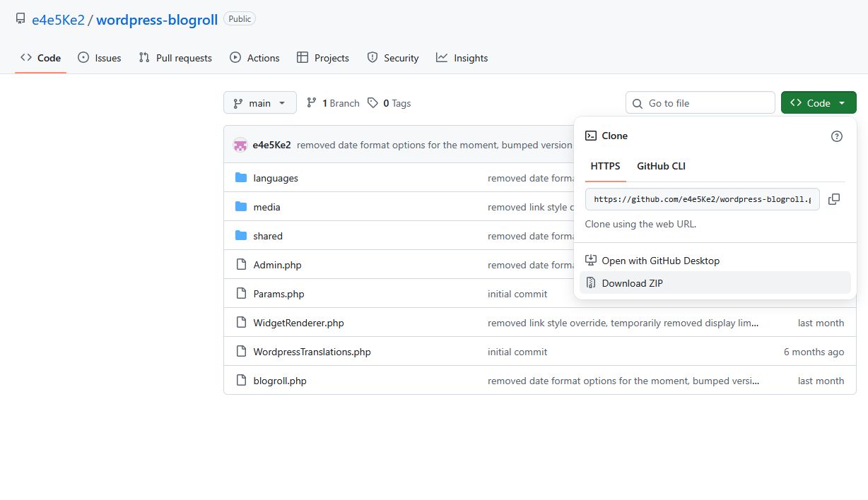The image size is (868, 500).
Task: Click the Admin.php file icon
Action: (241, 265)
